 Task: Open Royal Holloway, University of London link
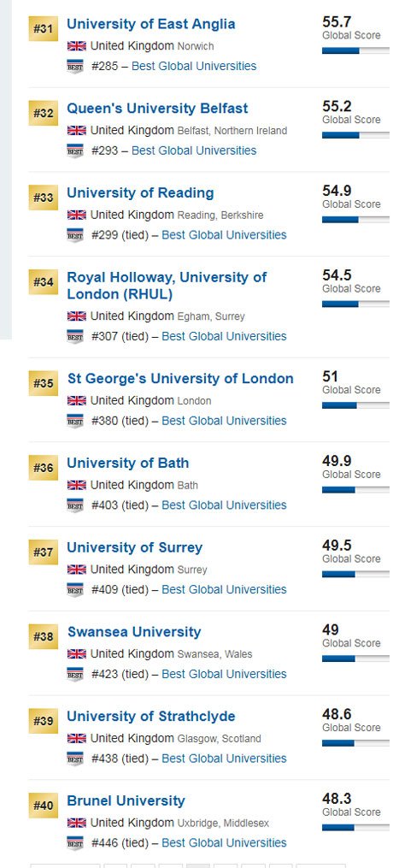(167, 286)
